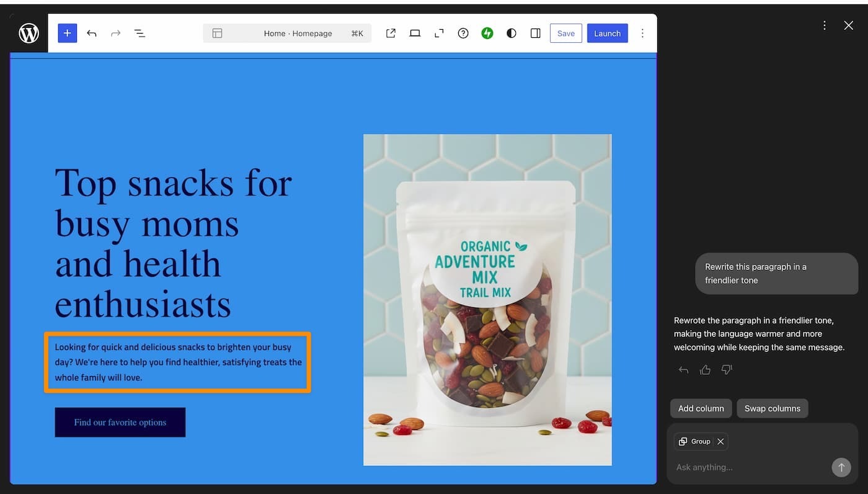Give a thumbs up to the AI response
This screenshot has height=494, width=868.
(705, 369)
